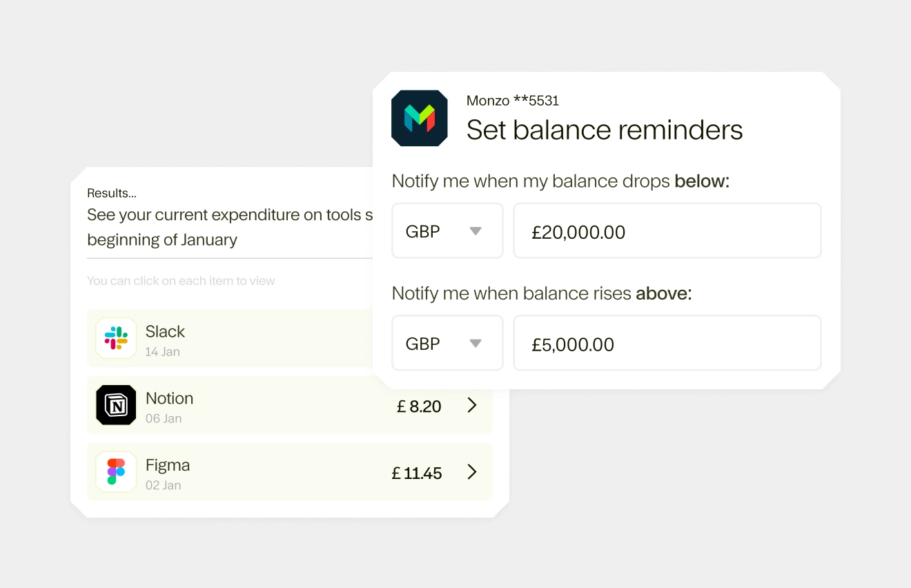Image resolution: width=911 pixels, height=588 pixels.
Task: Select the £8.20 Notion charge amount
Action: pyautogui.click(x=419, y=406)
